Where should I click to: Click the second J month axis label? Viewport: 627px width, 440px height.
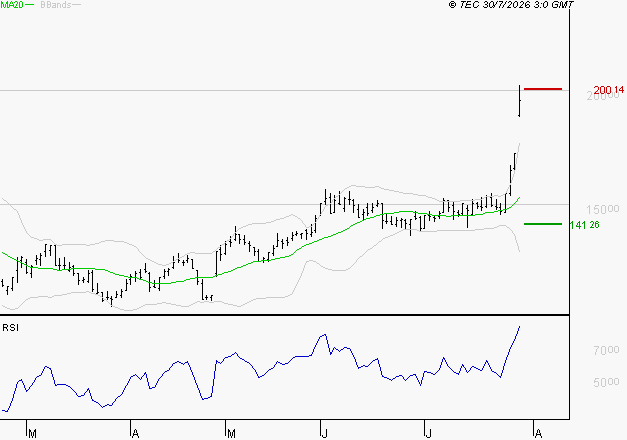(x=429, y=434)
